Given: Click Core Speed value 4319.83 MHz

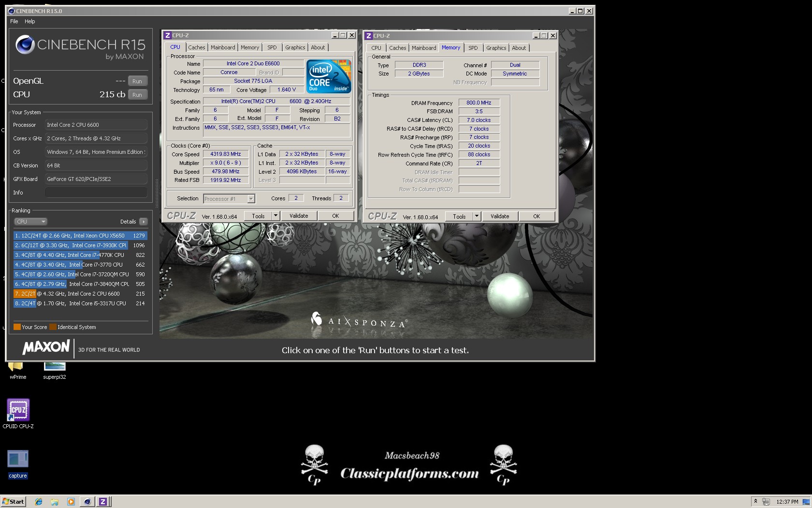Looking at the screenshot, I should point(226,154).
